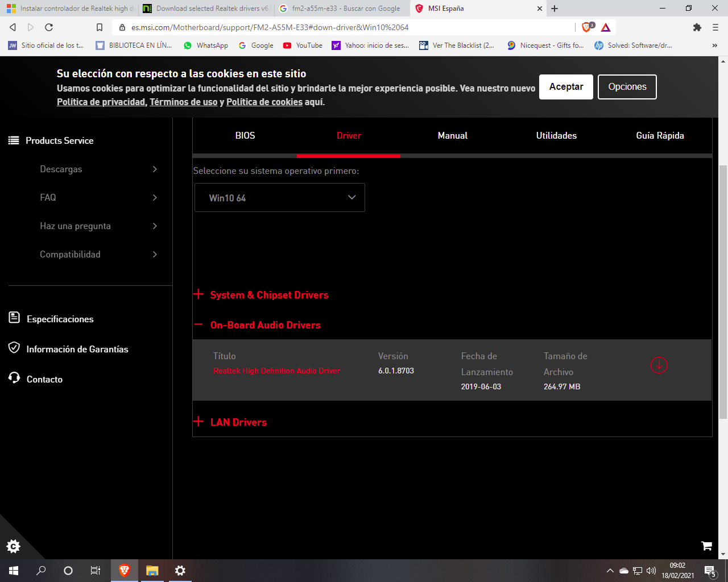Click the Brave Shields lion icon

[x=586, y=27]
